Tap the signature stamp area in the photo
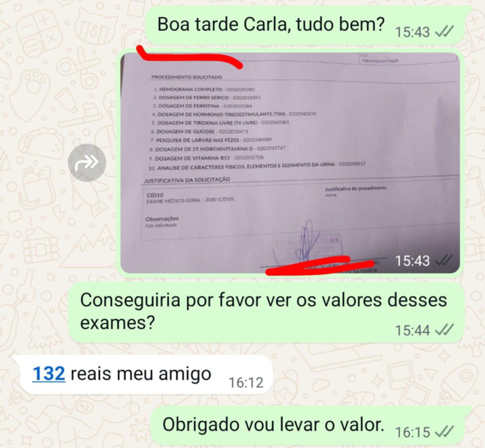The height and width of the screenshot is (448, 485). point(306,243)
